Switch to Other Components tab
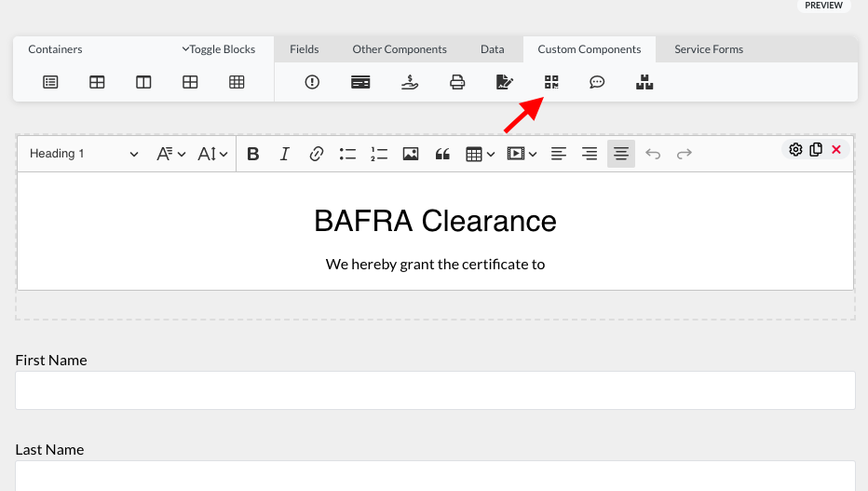Screen dimensions: 868x491 coord(400,49)
